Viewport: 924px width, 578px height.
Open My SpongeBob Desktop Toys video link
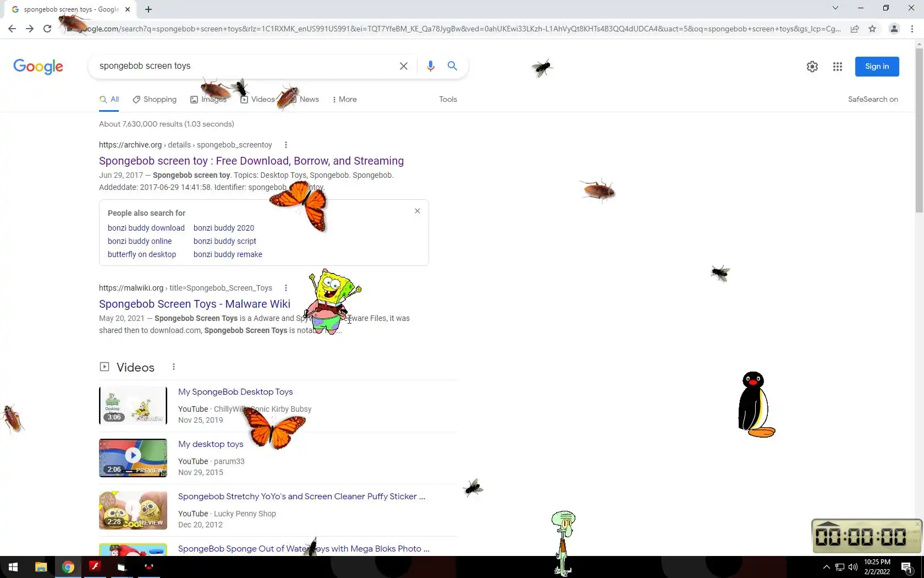point(235,392)
